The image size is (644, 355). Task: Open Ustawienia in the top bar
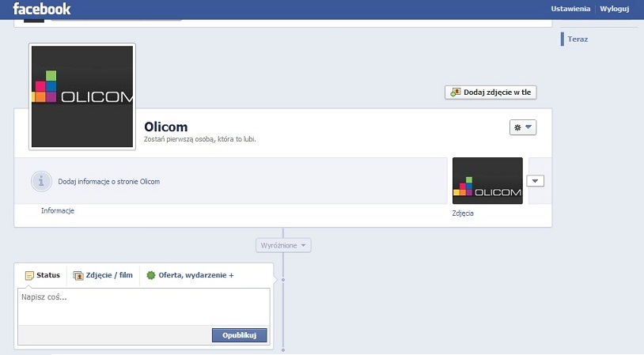[571, 9]
